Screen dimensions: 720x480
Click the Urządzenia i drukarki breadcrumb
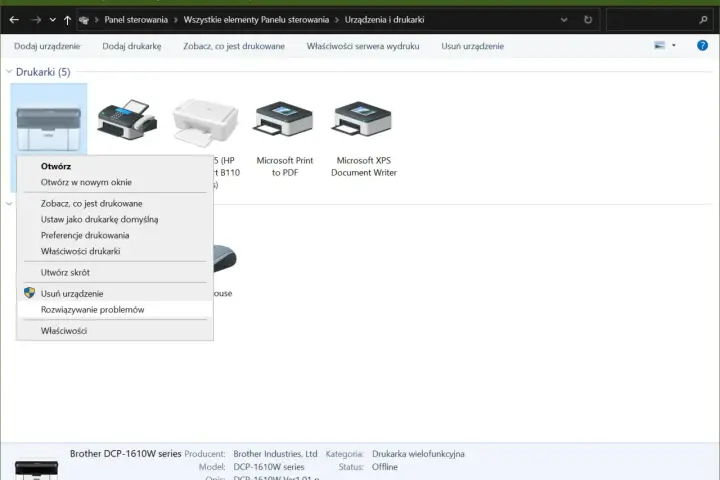pyautogui.click(x=384, y=20)
